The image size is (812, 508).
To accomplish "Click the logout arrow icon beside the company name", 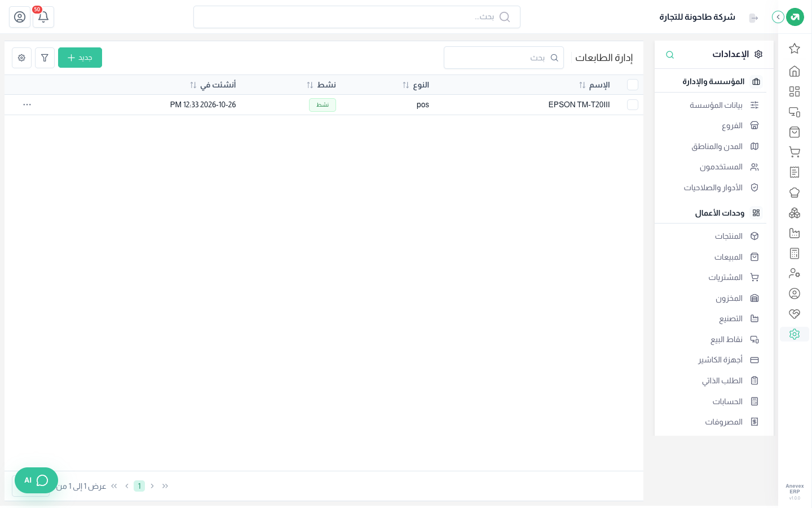I will (753, 18).
